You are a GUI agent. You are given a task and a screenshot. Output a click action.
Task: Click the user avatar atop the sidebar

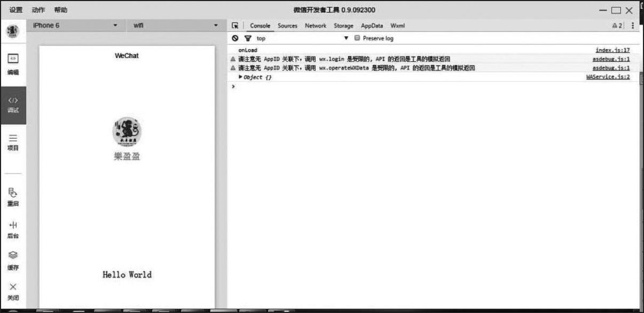12,30
